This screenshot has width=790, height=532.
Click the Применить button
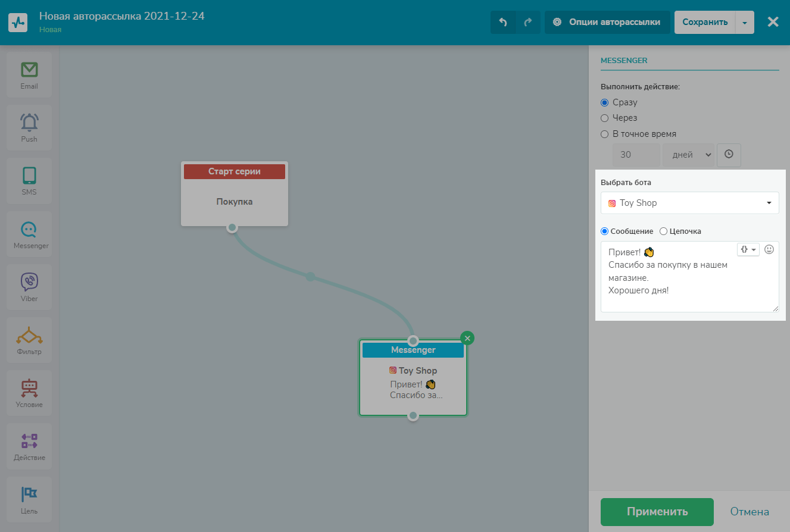point(657,512)
